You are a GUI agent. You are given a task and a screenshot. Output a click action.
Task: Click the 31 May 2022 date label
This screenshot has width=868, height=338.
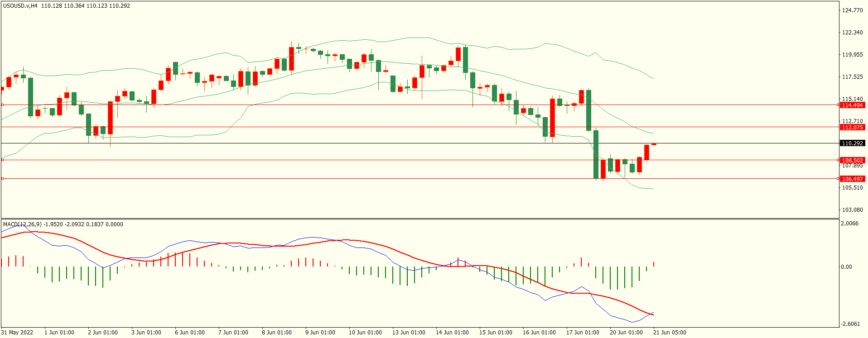[17, 332]
